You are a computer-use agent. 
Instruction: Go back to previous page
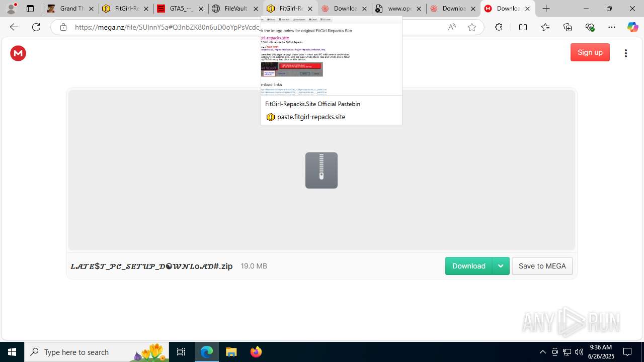pyautogui.click(x=14, y=27)
